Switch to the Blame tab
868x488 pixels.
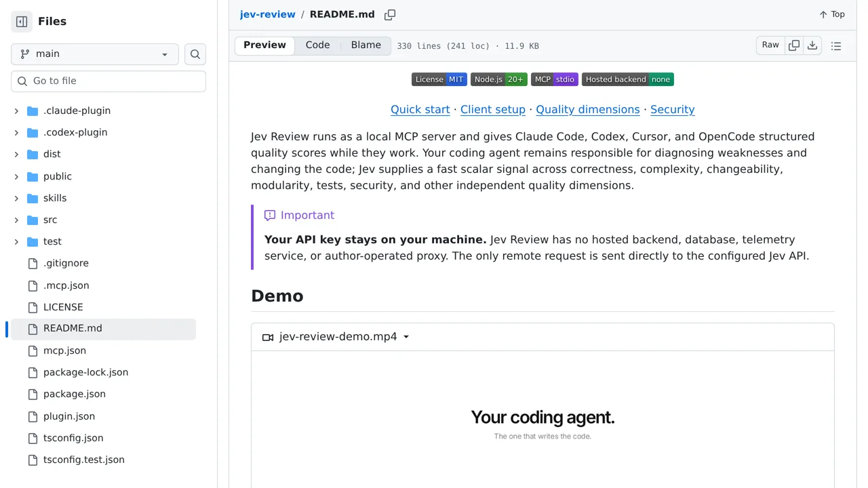[366, 45]
